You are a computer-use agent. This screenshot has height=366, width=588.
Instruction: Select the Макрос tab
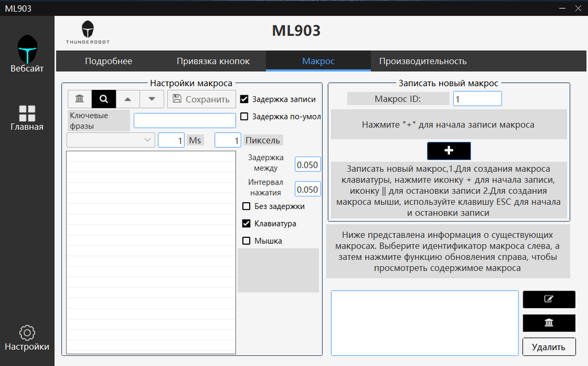pyautogui.click(x=318, y=61)
